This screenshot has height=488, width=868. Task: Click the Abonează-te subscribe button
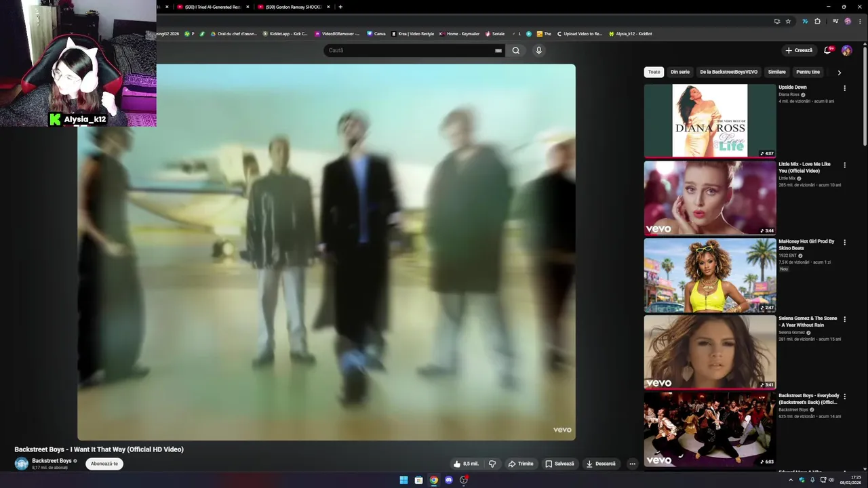coord(104,464)
